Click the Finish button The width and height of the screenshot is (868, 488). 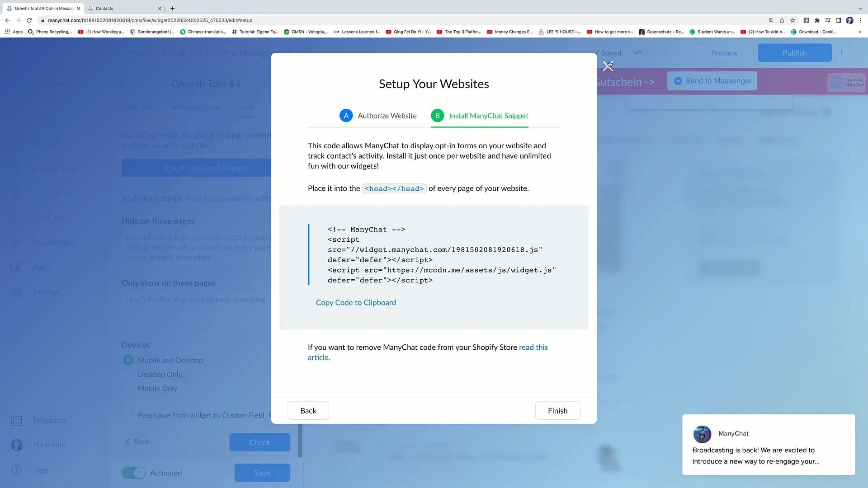[557, 411]
